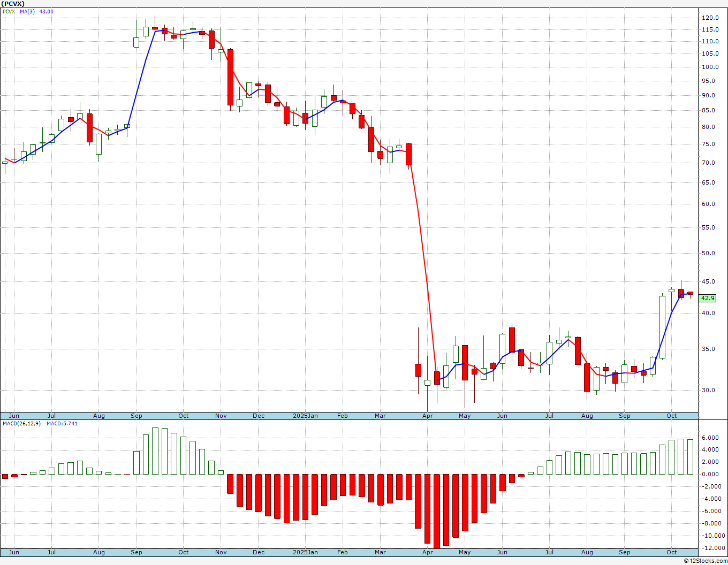This screenshot has height=565, width=728.
Task: Click May on the MACD panel date axis
Action: pos(465,552)
